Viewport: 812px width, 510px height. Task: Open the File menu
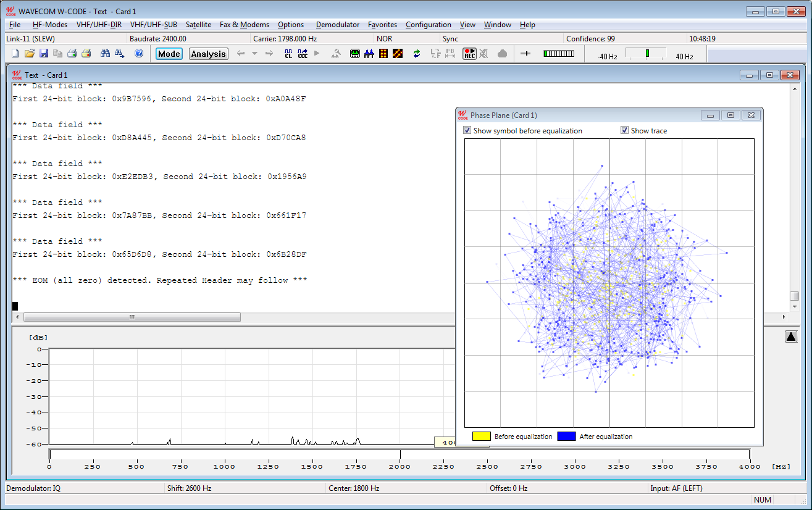(15, 25)
